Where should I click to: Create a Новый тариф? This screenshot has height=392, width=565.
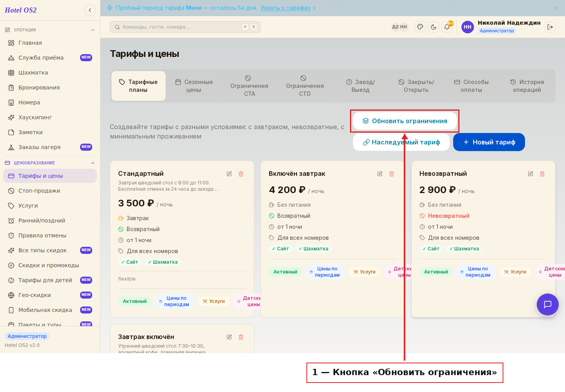pyautogui.click(x=489, y=142)
